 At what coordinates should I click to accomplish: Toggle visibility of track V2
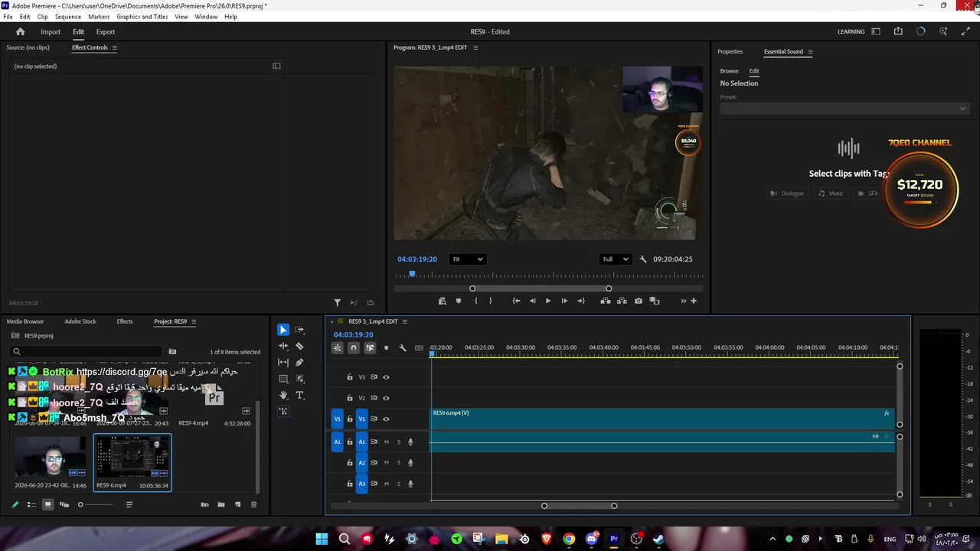click(x=386, y=398)
